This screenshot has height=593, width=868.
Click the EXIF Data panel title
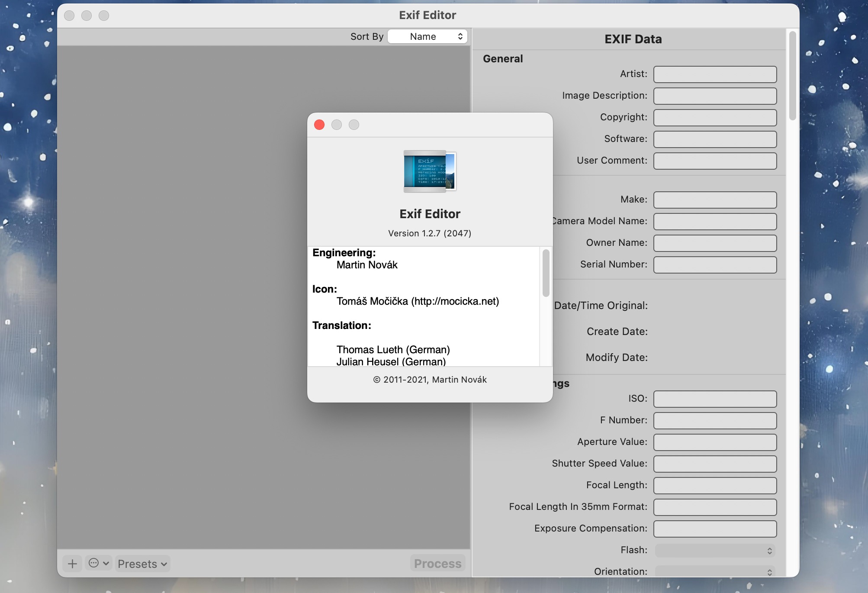(633, 39)
